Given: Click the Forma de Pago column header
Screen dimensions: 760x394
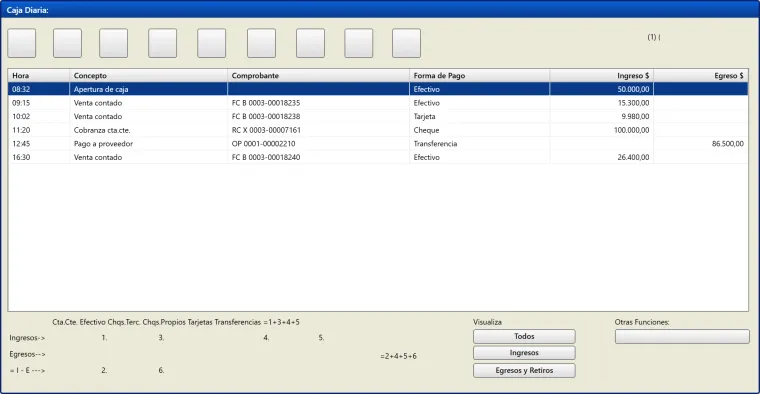Looking at the screenshot, I should click(x=479, y=76).
